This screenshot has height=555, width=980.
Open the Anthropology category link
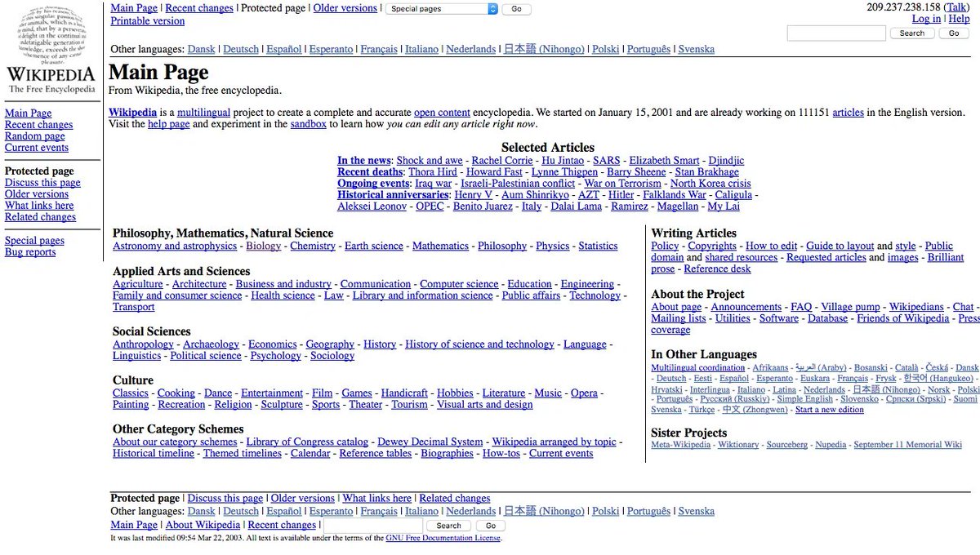pyautogui.click(x=143, y=344)
